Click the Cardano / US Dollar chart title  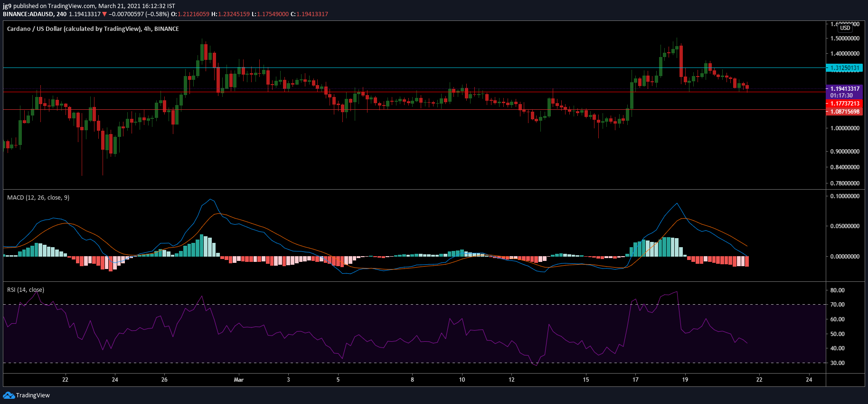(x=93, y=29)
